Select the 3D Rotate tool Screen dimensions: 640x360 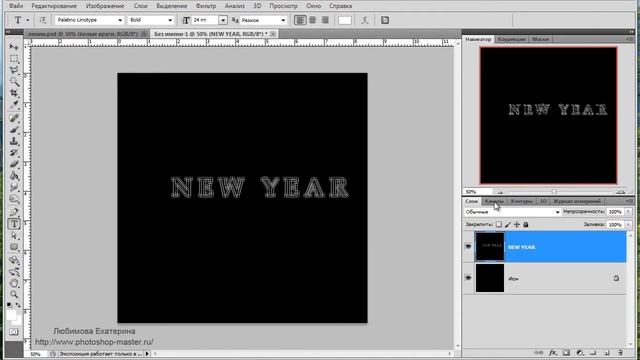tap(14, 260)
